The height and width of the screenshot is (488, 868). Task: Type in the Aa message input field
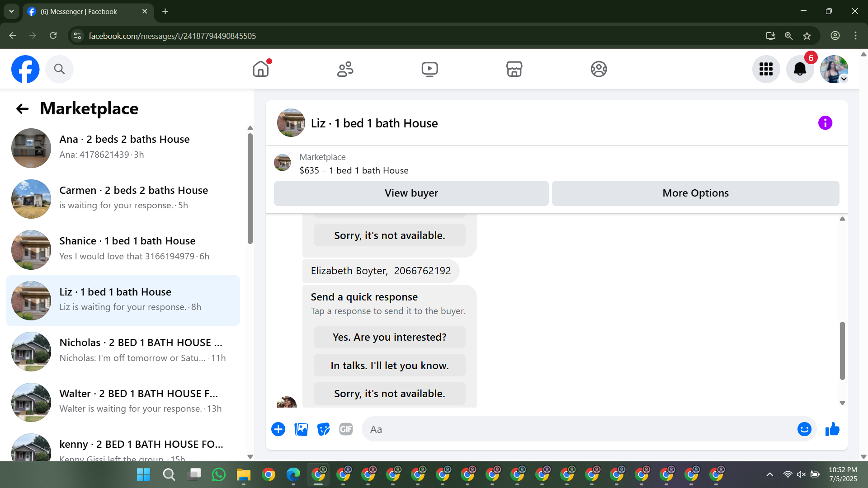579,429
